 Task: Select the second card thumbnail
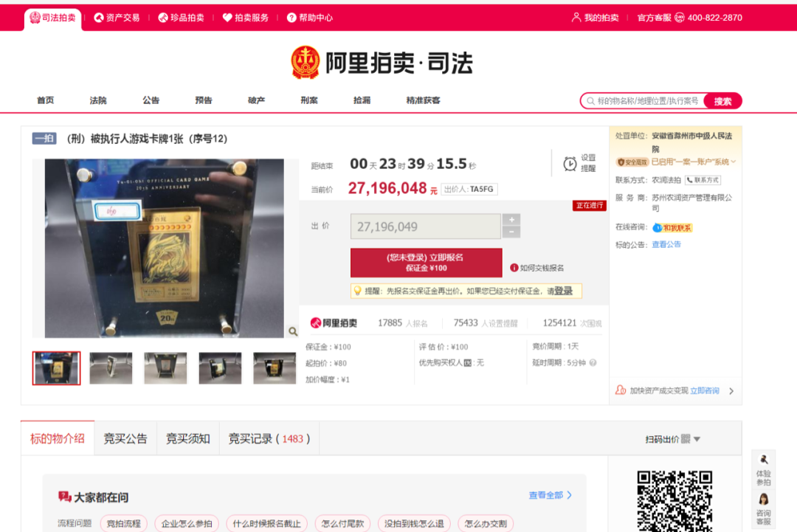click(x=111, y=368)
